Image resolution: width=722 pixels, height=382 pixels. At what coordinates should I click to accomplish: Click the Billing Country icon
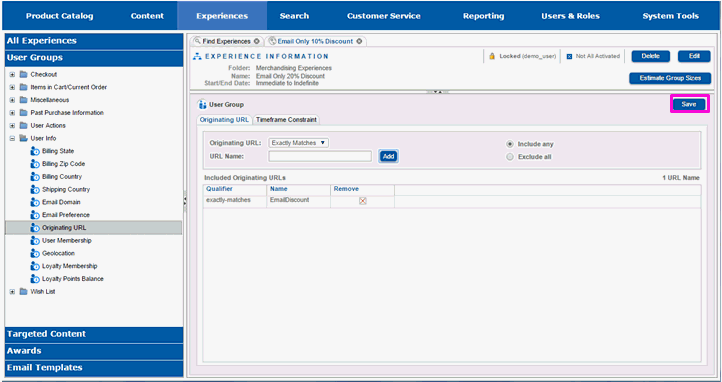point(35,177)
